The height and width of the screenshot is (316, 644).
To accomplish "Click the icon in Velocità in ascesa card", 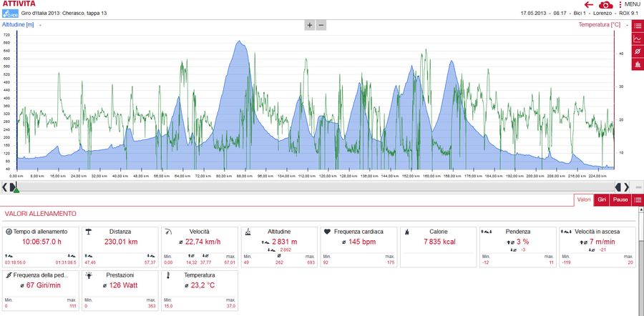I will 567,232.
